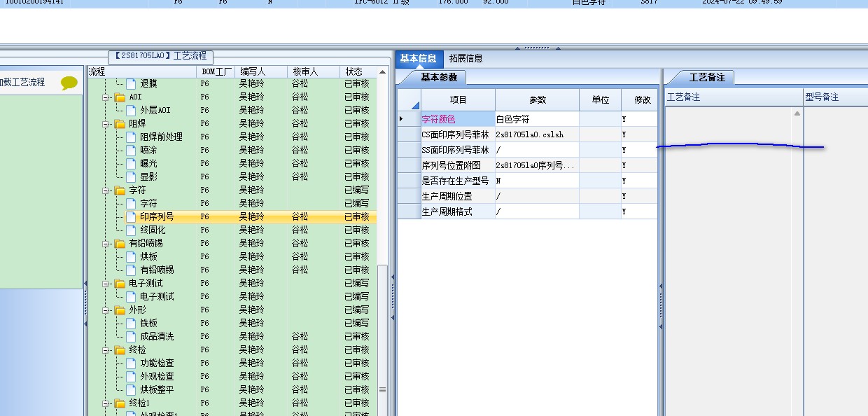Viewport: 868px width, 416px height.
Task: Collapse the 字符 folder node
Action: (x=106, y=190)
